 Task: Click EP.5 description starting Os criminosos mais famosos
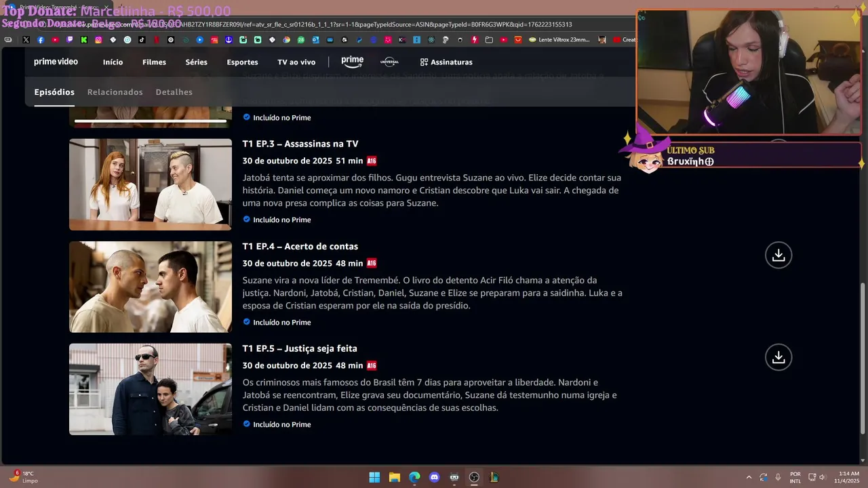pyautogui.click(x=430, y=395)
